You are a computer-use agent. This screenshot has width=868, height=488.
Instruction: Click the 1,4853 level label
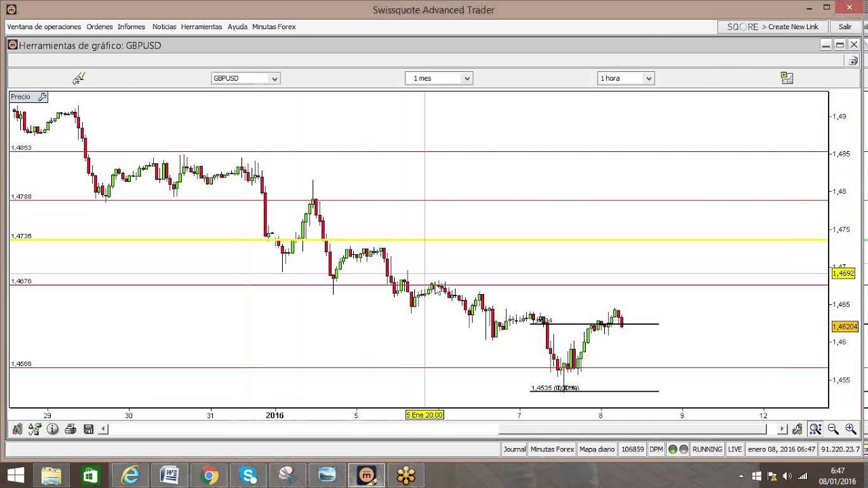pyautogui.click(x=21, y=147)
